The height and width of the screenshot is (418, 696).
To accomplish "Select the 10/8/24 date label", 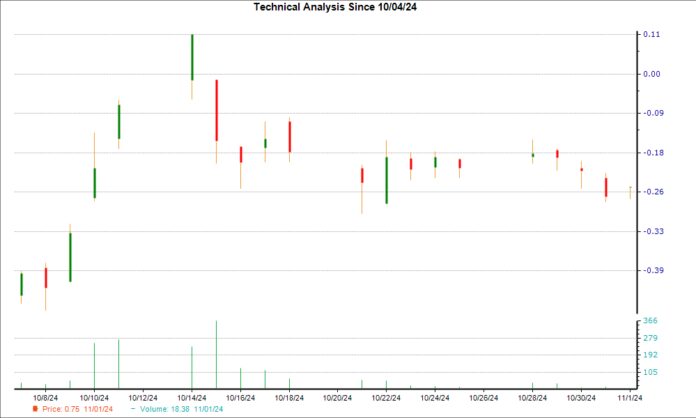I will (x=46, y=397).
